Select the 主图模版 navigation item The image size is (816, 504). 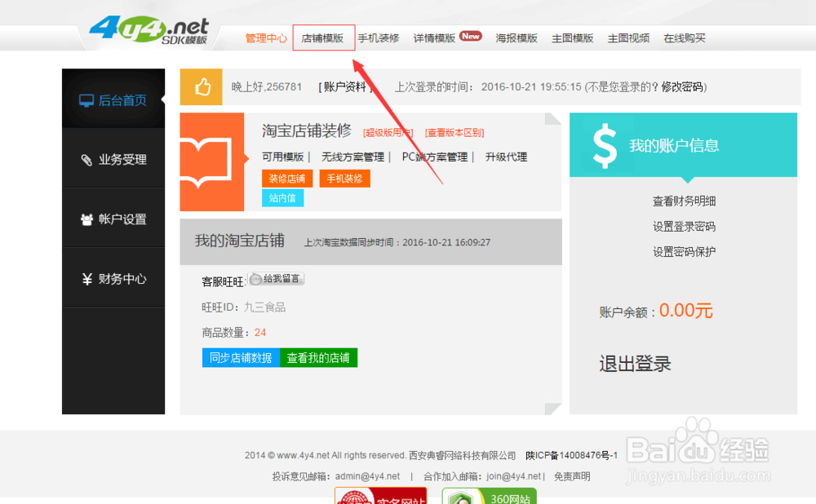(x=573, y=38)
